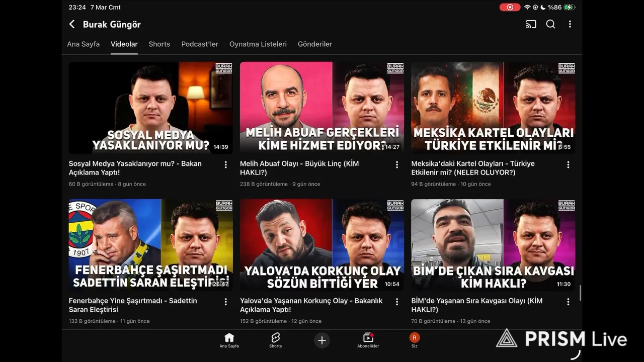The image size is (644, 362).
Task: Open title Sosyal Medya Yasaklanıyor mu? - Bakan Açıklama Yaptı!
Action: (x=135, y=168)
